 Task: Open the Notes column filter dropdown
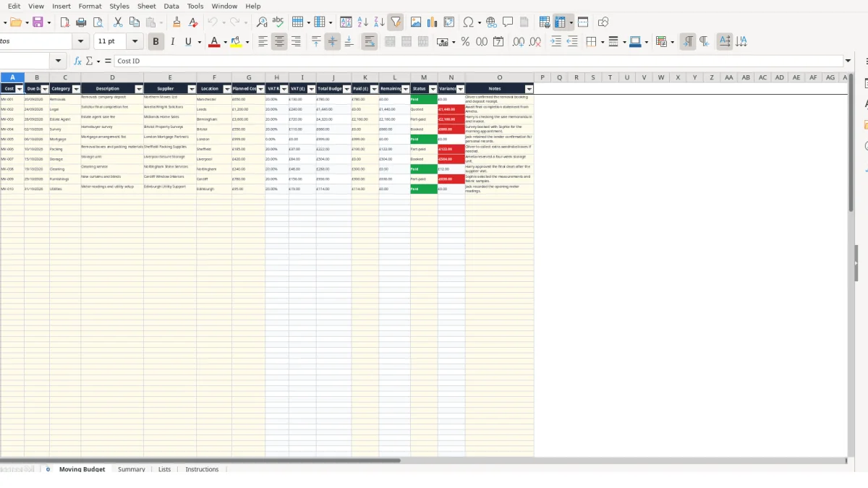click(529, 89)
